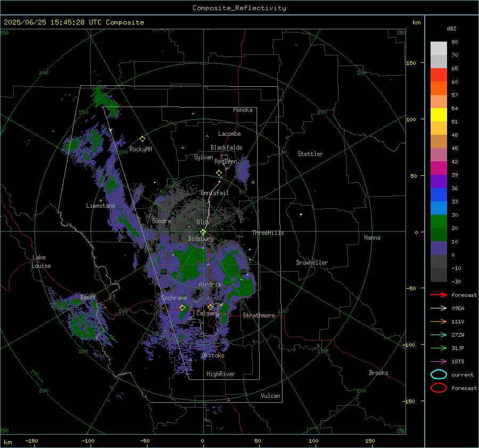Screen dimensions: 479x448
Task: Click the white plus marker west of Hanna
Action: coord(301,214)
